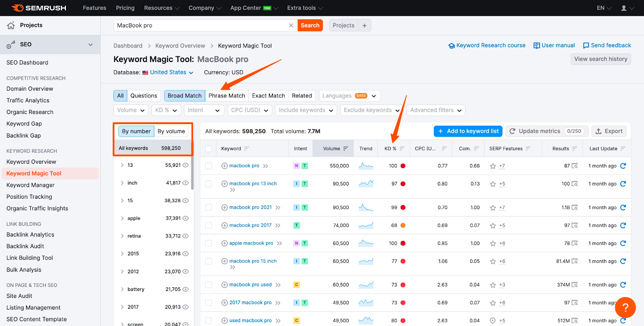Sort by the Results column sort icon

coord(574,149)
